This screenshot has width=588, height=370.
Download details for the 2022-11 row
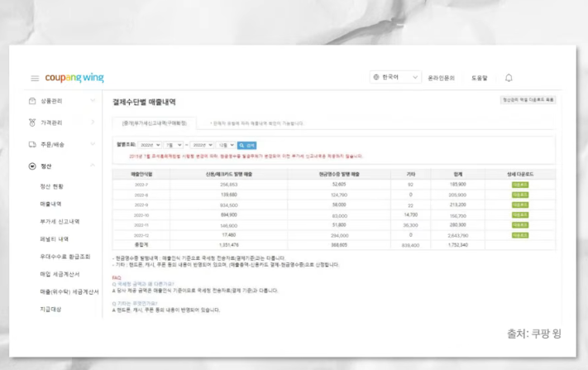click(520, 225)
